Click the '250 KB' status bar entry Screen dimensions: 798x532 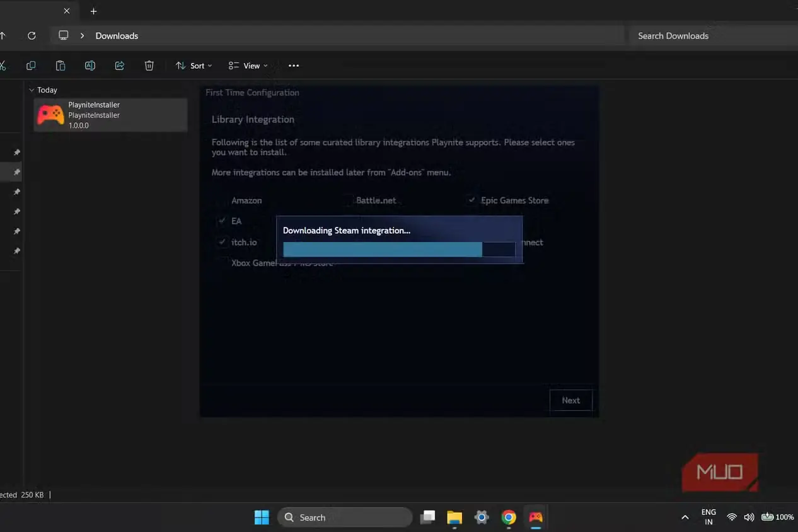(32, 495)
